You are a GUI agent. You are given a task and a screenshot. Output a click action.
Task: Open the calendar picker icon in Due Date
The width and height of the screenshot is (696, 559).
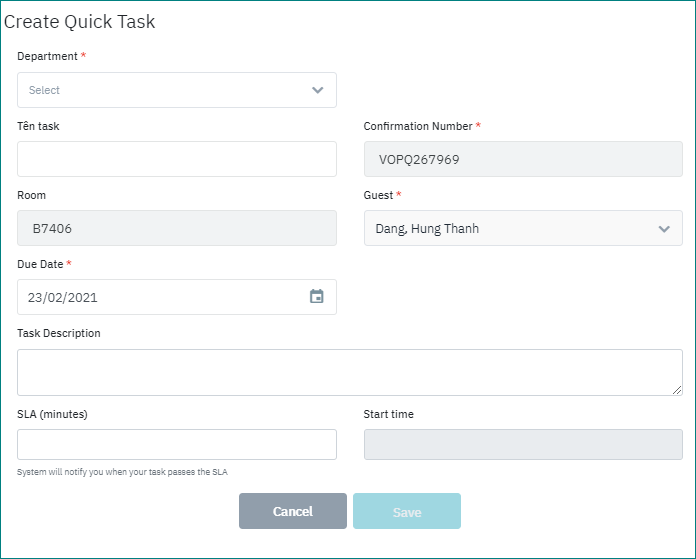tap(316, 297)
